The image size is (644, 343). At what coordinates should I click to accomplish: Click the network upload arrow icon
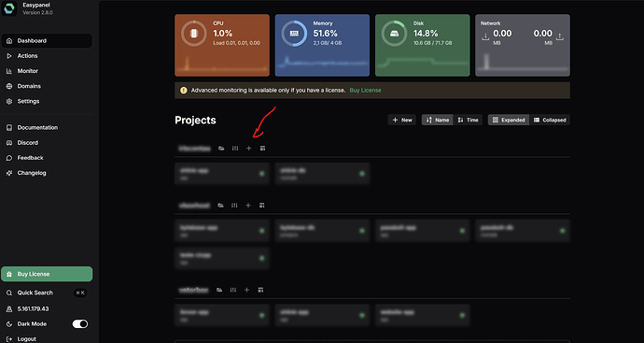[560, 36]
